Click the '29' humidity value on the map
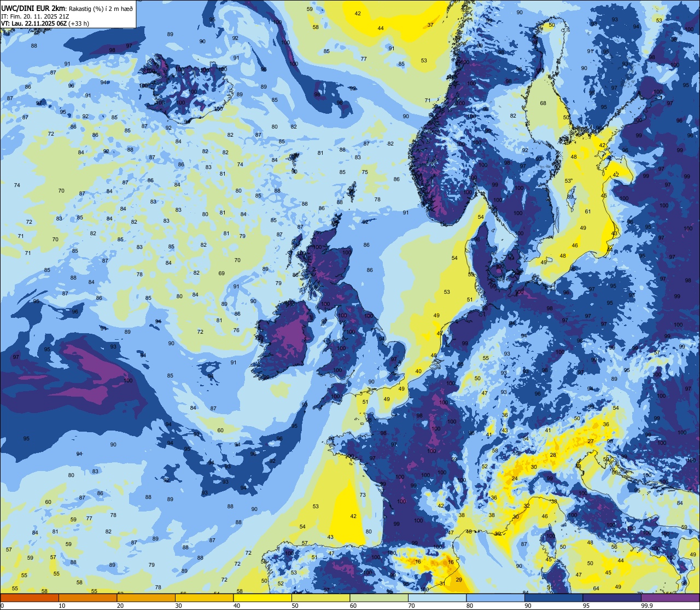The height and width of the screenshot is (610, 700). point(459,579)
